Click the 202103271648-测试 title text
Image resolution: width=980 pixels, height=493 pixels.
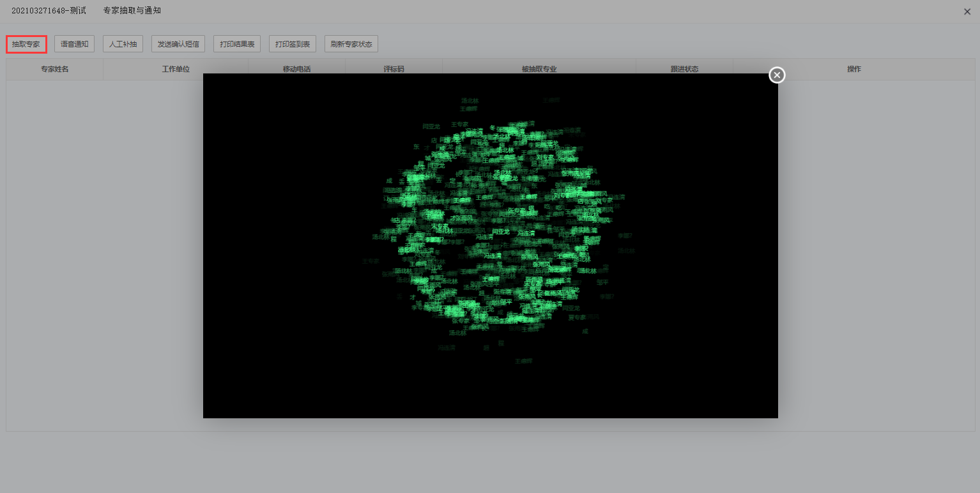coord(49,11)
